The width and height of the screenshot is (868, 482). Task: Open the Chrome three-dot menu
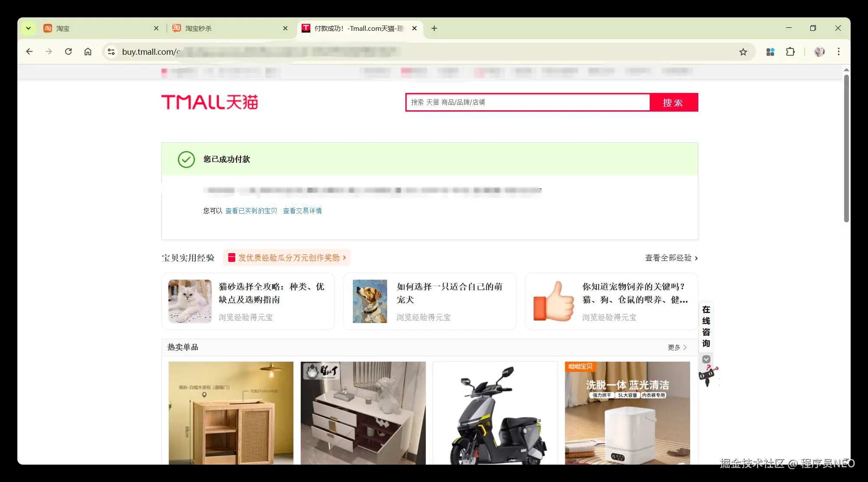(x=838, y=52)
